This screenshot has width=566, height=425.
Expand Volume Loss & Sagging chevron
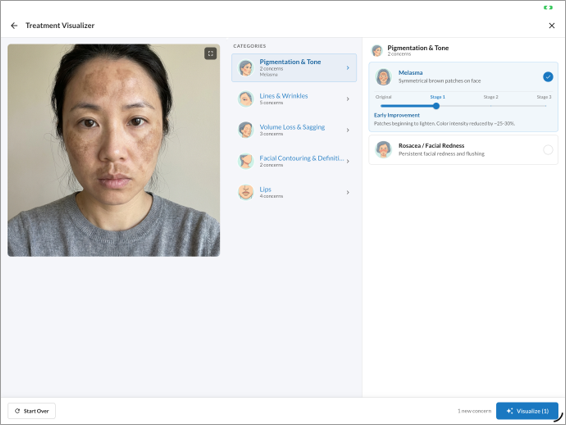coord(348,130)
